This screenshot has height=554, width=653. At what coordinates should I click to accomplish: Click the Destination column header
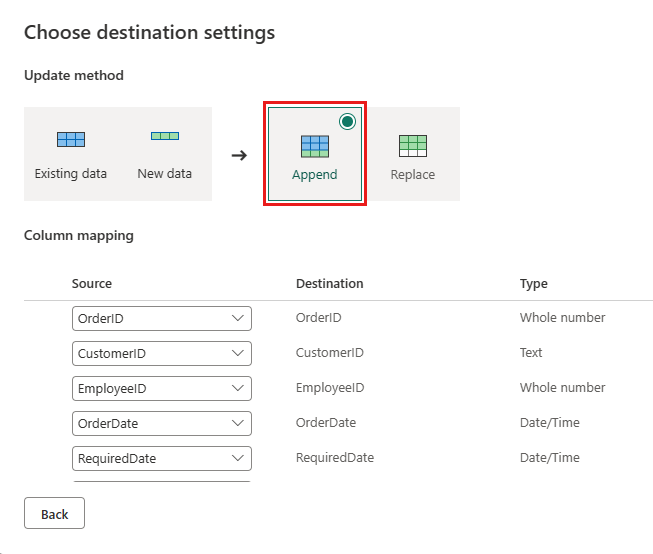tap(330, 284)
